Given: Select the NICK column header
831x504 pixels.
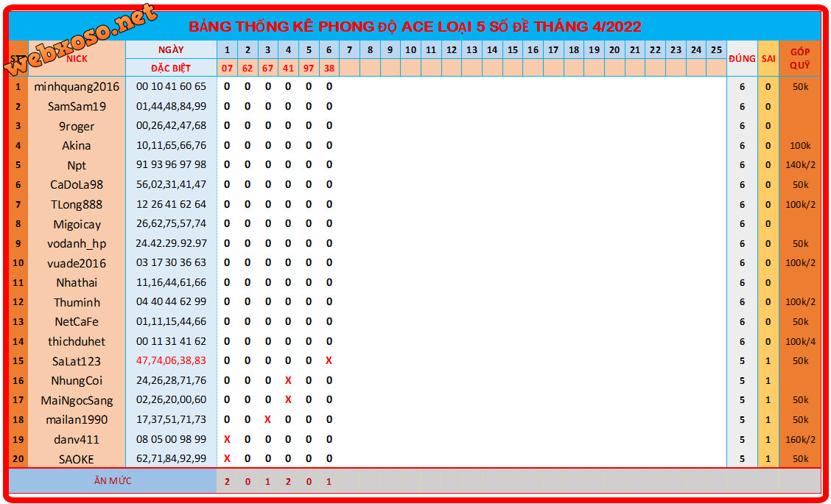Looking at the screenshot, I should (77, 58).
